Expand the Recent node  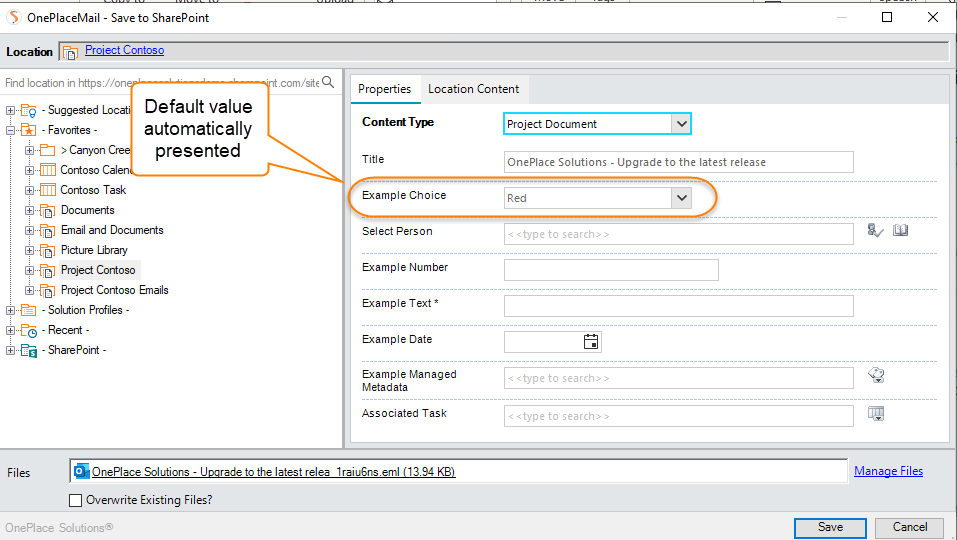pyautogui.click(x=10, y=330)
